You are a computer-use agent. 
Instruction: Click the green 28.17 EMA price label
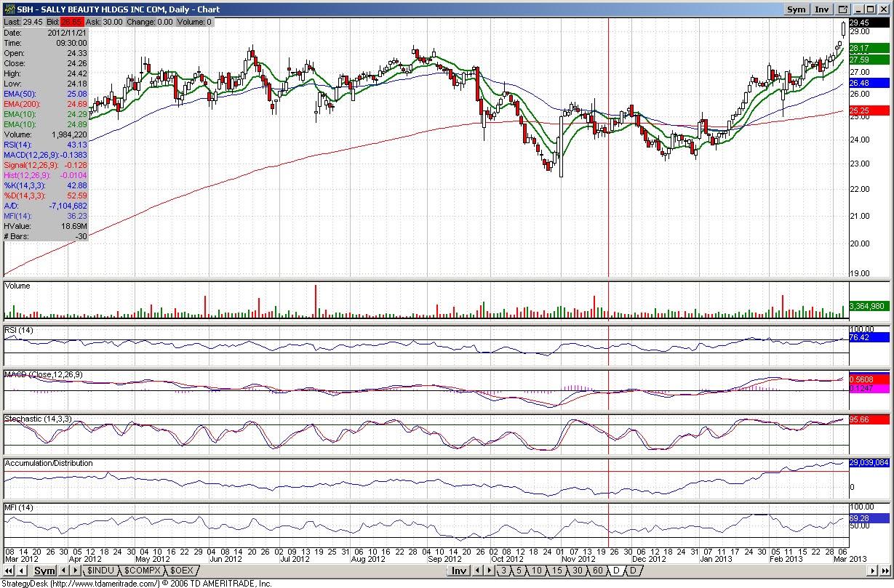coord(869,48)
